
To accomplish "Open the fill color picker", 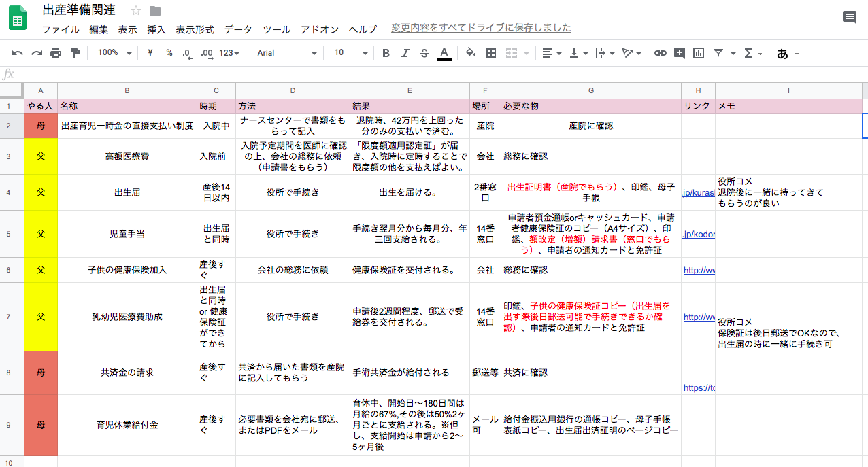I will [x=470, y=53].
